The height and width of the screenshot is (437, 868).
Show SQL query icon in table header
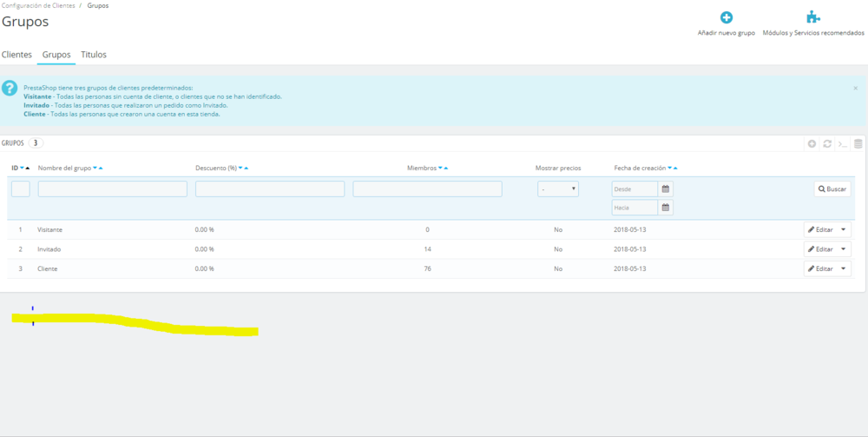coord(843,144)
